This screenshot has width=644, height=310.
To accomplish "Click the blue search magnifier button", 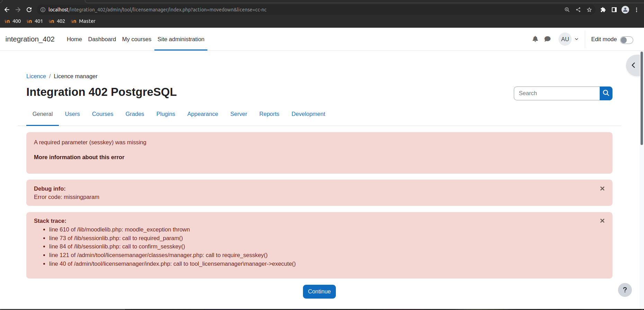I will coord(606,93).
